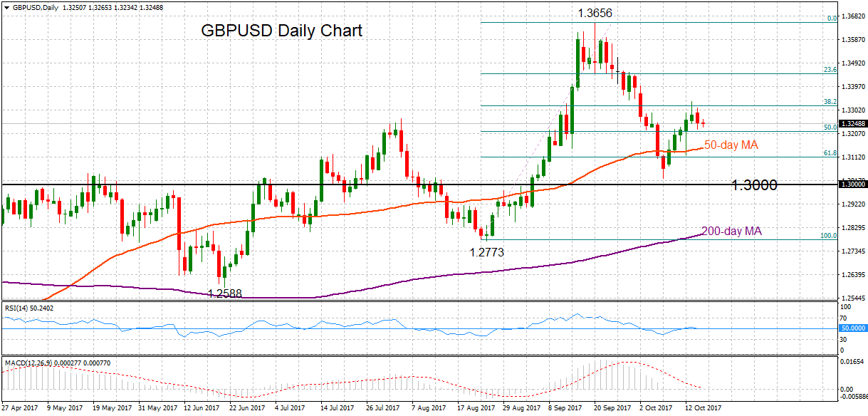This screenshot has height=416, width=868.
Task: Click the large 1.3000 level label
Action: pyautogui.click(x=754, y=185)
